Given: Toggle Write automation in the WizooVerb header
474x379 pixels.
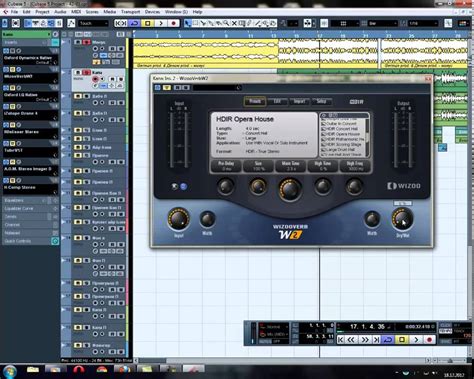Looking at the screenshot, I should [x=186, y=88].
